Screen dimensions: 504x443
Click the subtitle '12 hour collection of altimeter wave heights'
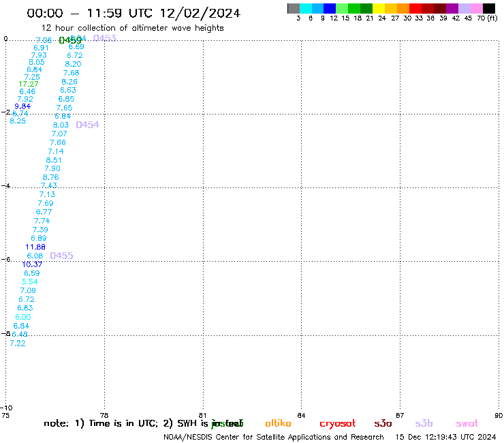(133, 28)
